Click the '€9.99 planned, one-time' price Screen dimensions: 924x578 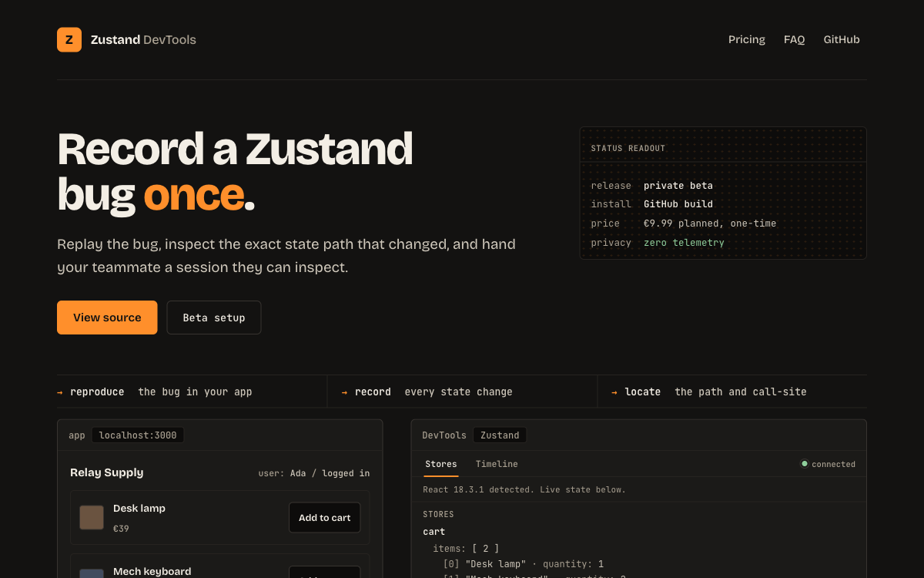pyautogui.click(x=710, y=223)
